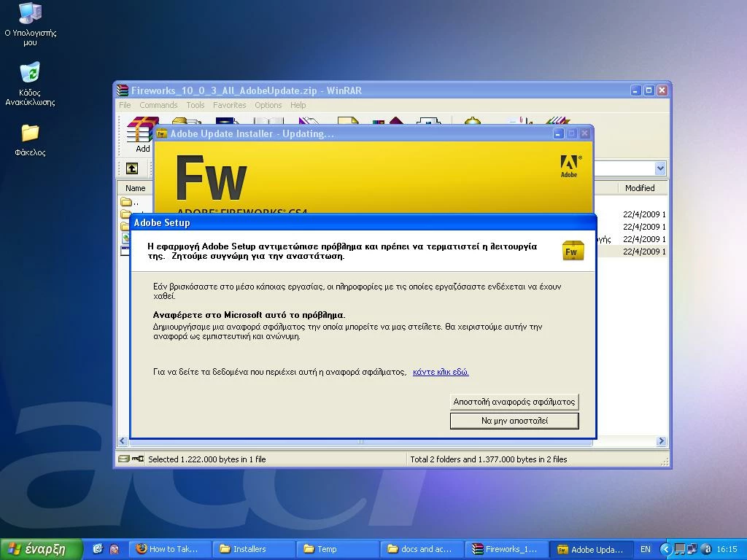Select the Φάκελος folder on desktop

[30, 140]
